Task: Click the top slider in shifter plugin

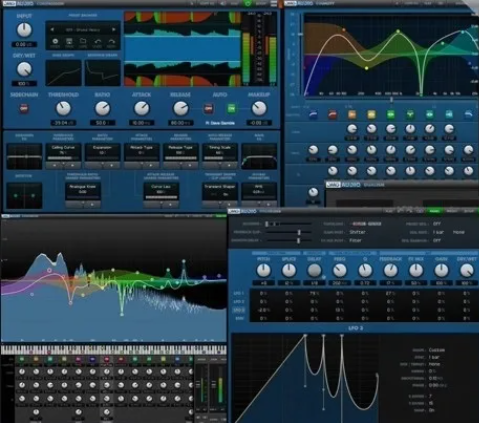Action: tap(289, 224)
